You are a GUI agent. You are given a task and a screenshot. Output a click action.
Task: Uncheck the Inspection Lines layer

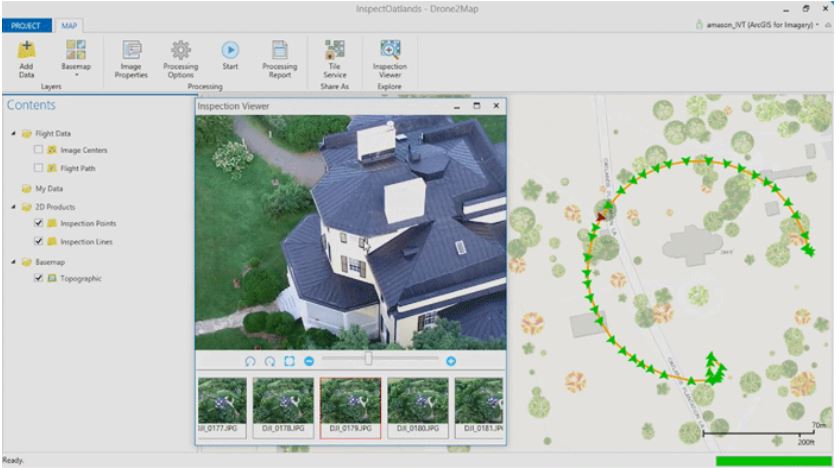tap(38, 241)
